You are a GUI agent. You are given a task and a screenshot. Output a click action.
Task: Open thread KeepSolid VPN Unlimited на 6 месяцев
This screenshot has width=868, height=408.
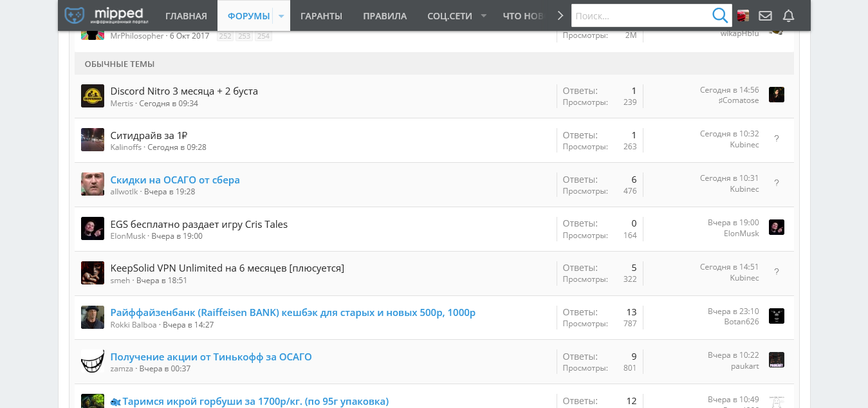tap(227, 268)
